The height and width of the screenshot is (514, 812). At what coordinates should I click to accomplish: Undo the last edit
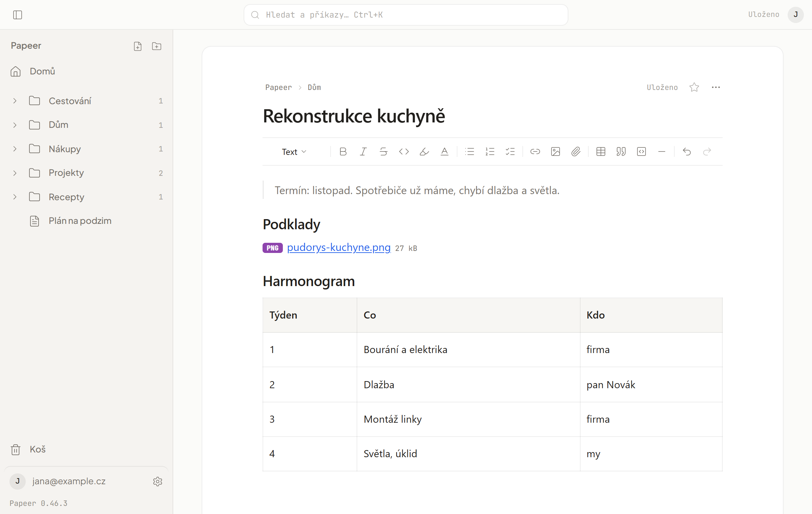(x=687, y=151)
